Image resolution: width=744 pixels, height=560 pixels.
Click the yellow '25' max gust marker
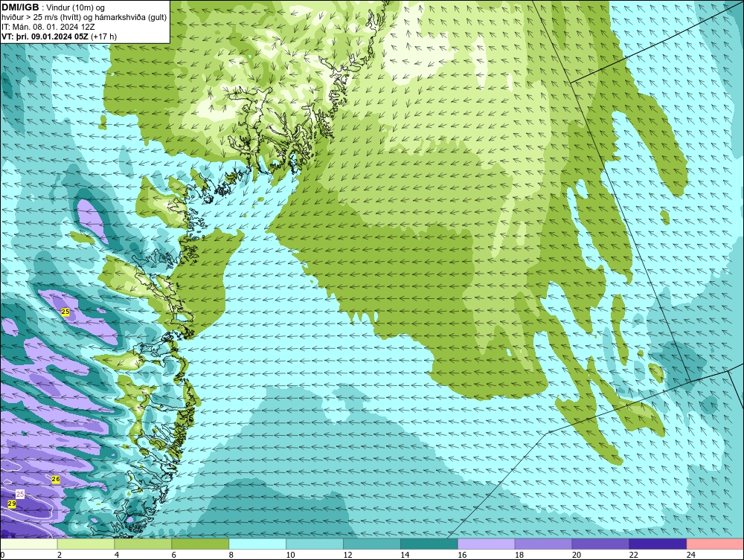[65, 312]
